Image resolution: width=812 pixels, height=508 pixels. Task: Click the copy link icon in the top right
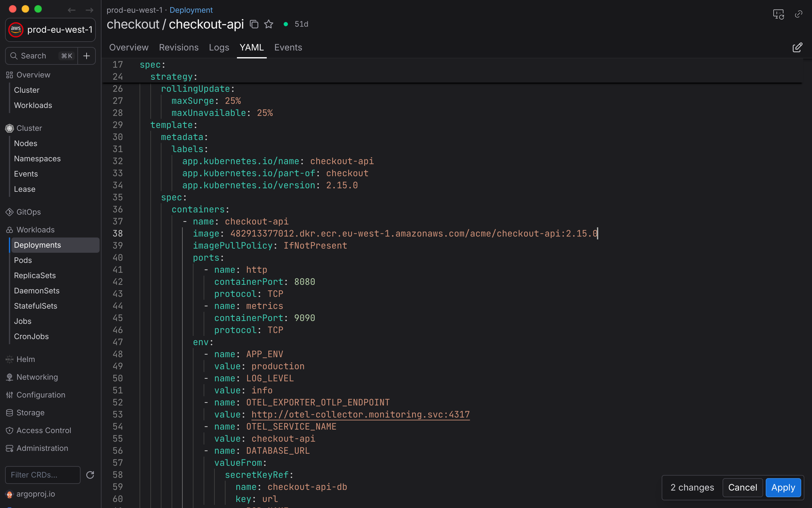click(x=799, y=14)
